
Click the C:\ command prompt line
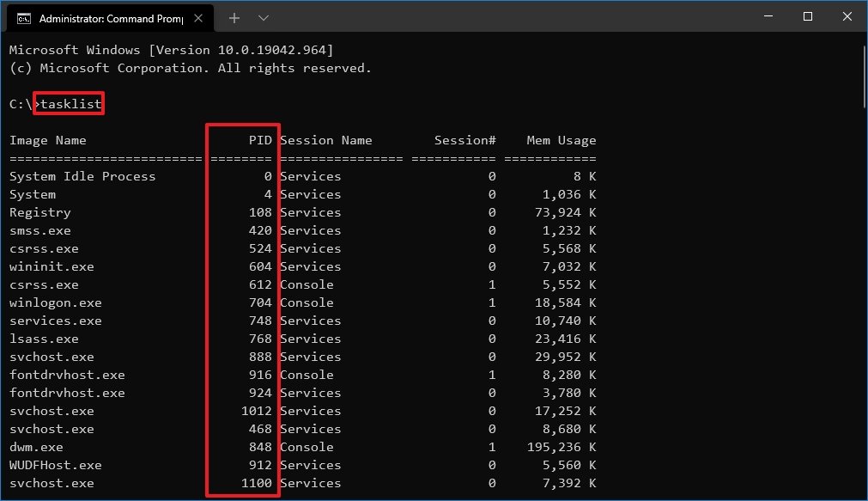tap(21, 103)
